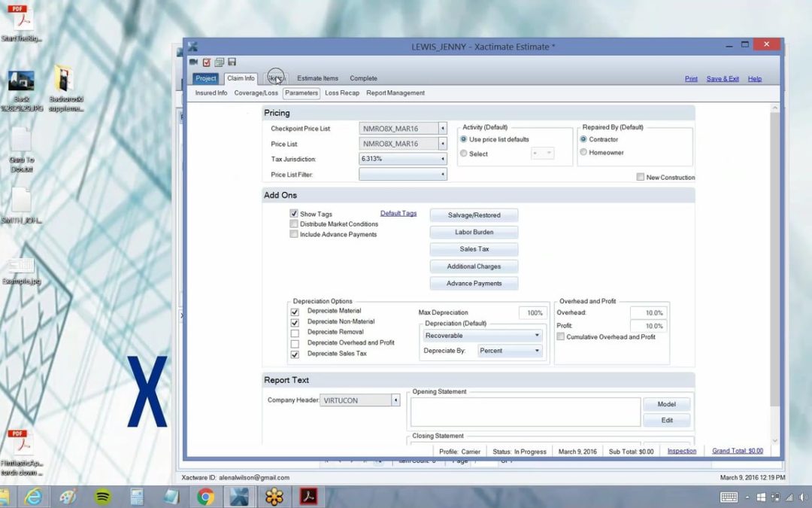The image size is (812, 508).
Task: Launch Google Chrome from the taskbar
Action: [x=205, y=497]
